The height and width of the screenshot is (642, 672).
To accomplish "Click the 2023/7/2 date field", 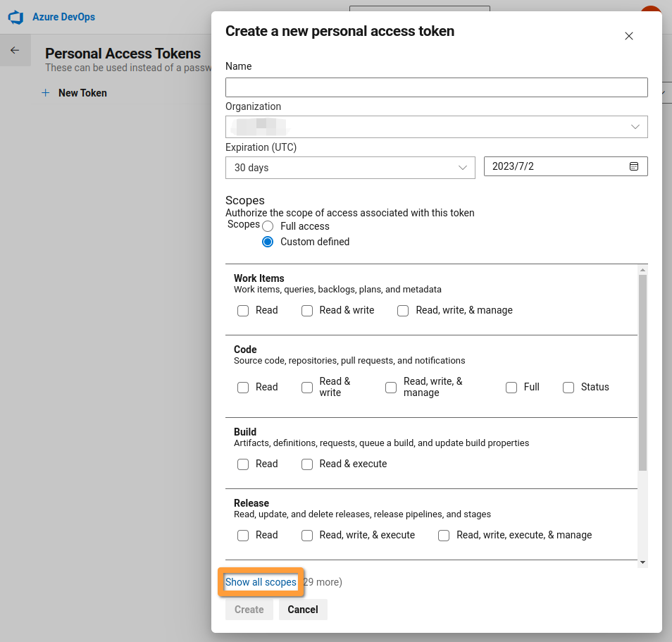I will point(566,166).
